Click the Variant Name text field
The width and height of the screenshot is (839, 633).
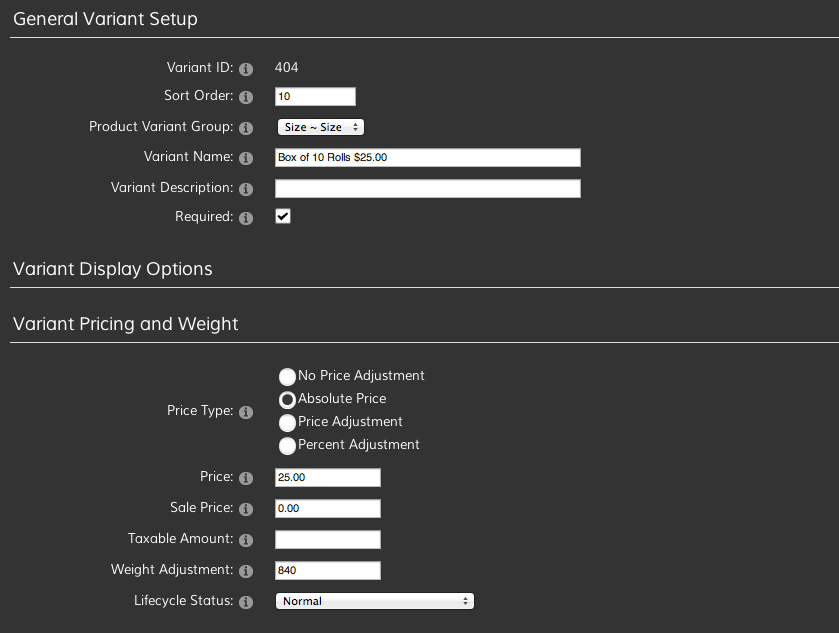pyautogui.click(x=428, y=157)
